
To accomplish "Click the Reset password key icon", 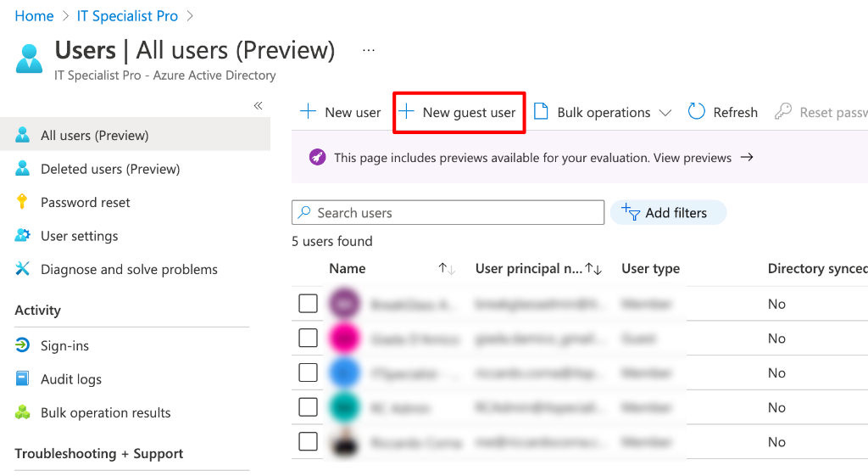I will click(x=782, y=111).
